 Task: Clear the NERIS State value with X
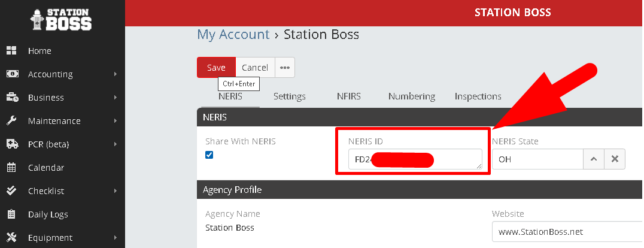615,160
